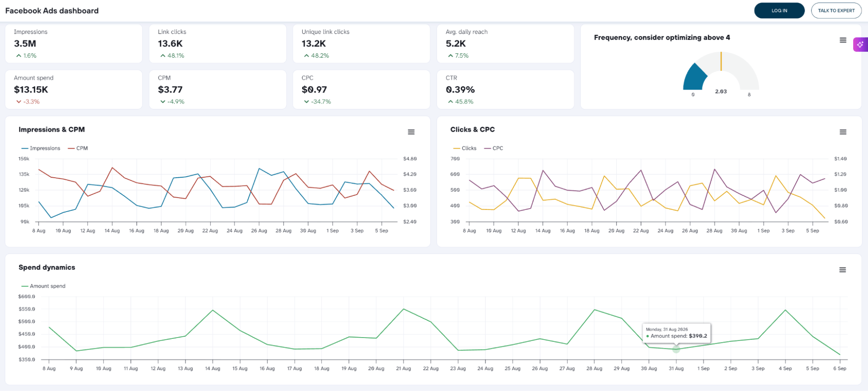This screenshot has height=391, width=868.
Task: Click the 31 Aug data point on spend chart
Action: click(x=676, y=349)
